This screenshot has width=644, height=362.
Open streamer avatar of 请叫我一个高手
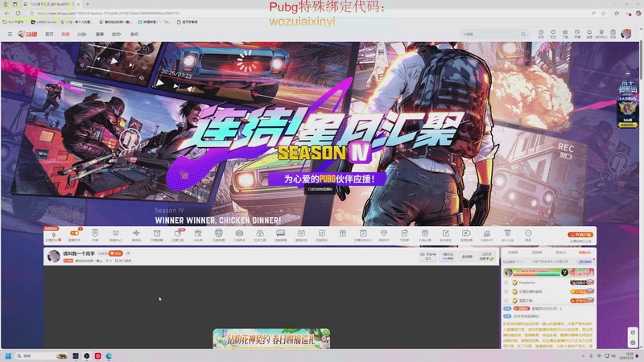53,256
